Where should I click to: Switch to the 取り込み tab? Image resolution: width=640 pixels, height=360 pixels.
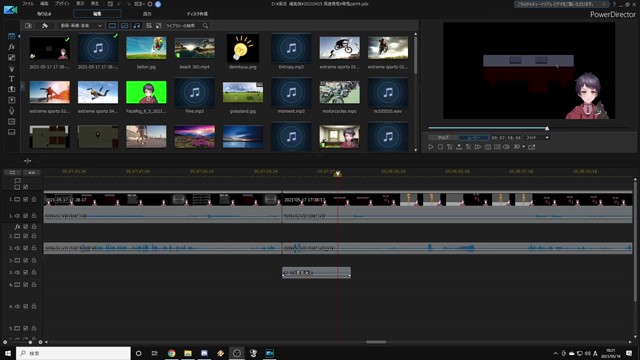[x=44, y=14]
